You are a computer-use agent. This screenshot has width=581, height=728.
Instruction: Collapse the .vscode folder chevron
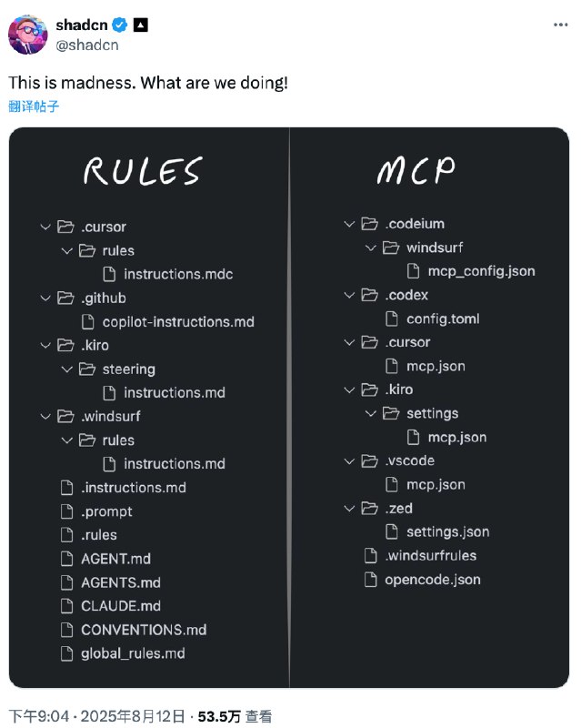click(x=349, y=461)
